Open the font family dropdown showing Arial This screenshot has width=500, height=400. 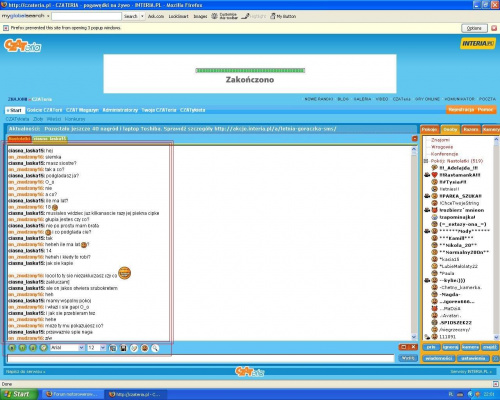point(67,348)
